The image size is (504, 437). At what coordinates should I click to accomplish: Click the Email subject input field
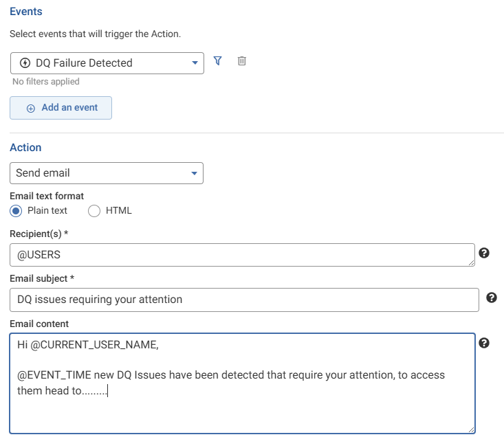[x=244, y=300]
